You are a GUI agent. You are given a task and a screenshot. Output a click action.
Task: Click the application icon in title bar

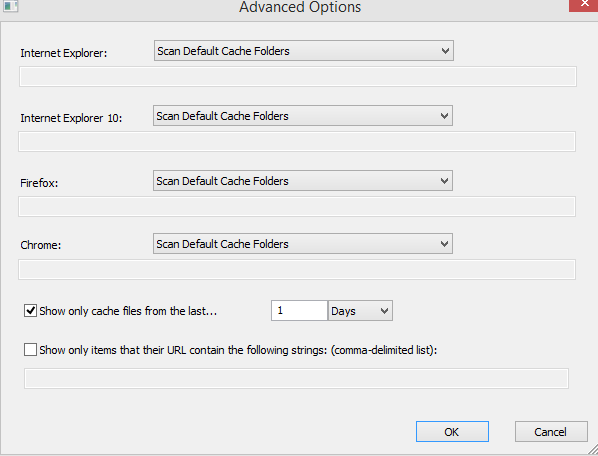10,6
